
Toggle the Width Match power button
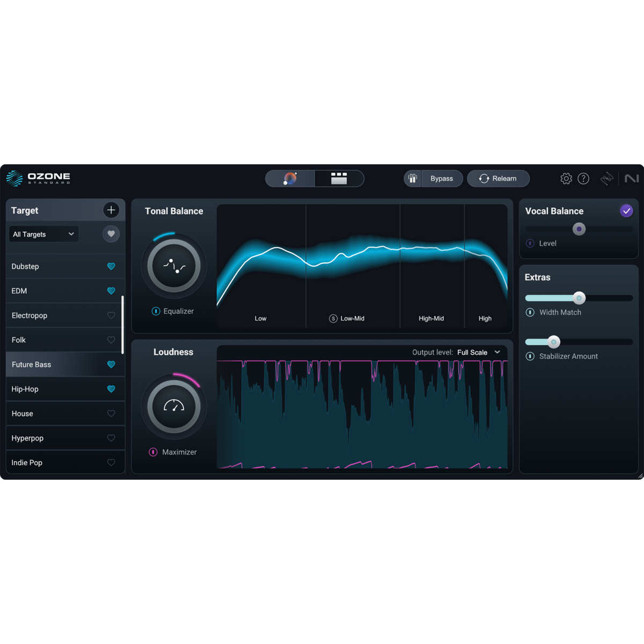pyautogui.click(x=530, y=312)
